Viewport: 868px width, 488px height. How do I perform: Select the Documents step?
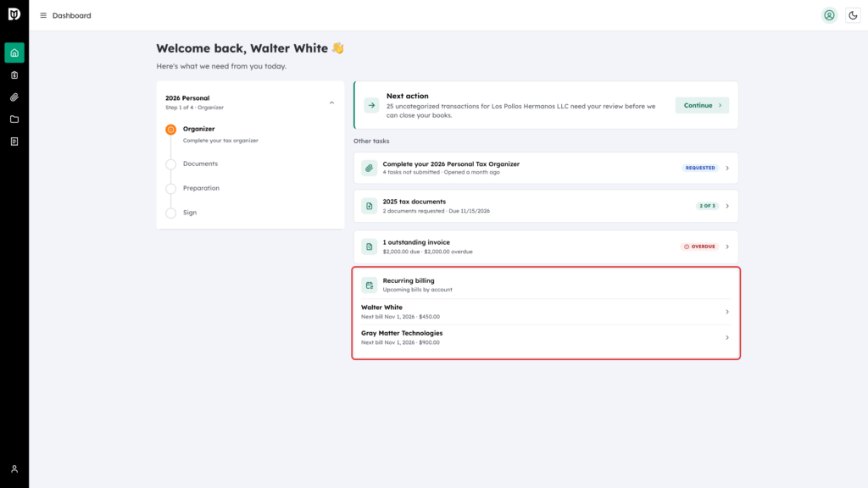tap(200, 164)
